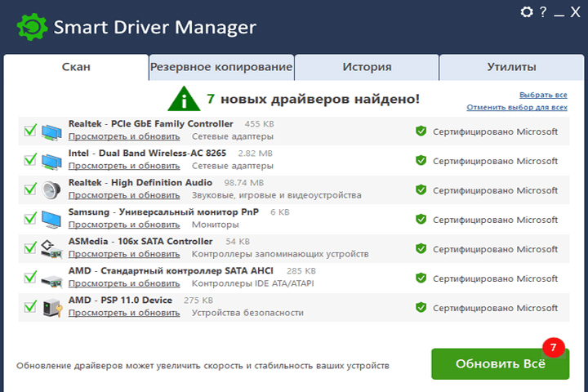Click Сертифицировано Microsoft in the AMD PSP row
The image size is (588, 392).
[x=495, y=308]
